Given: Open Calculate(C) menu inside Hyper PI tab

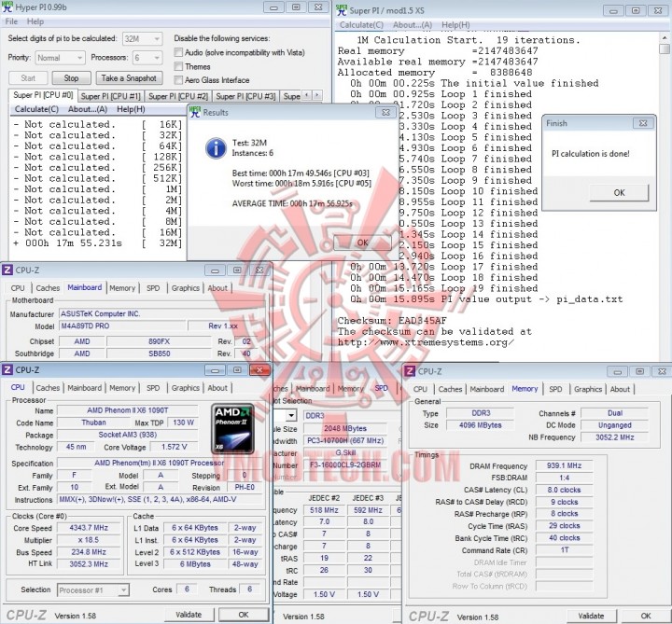Looking at the screenshot, I should pyautogui.click(x=36, y=109).
